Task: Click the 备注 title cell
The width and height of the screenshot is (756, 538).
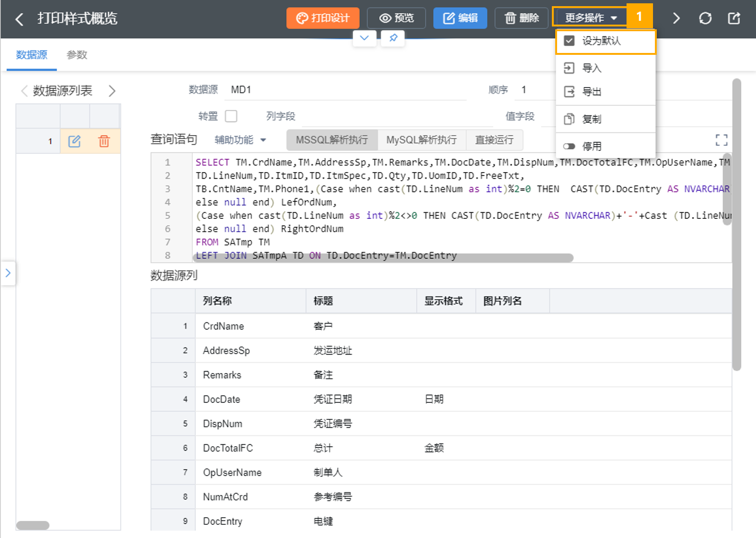Action: [361, 375]
